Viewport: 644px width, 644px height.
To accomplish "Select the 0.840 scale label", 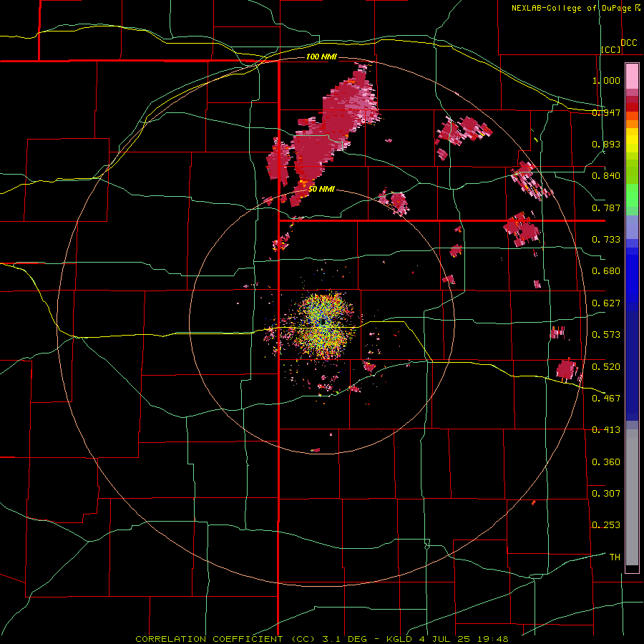I will (606, 176).
